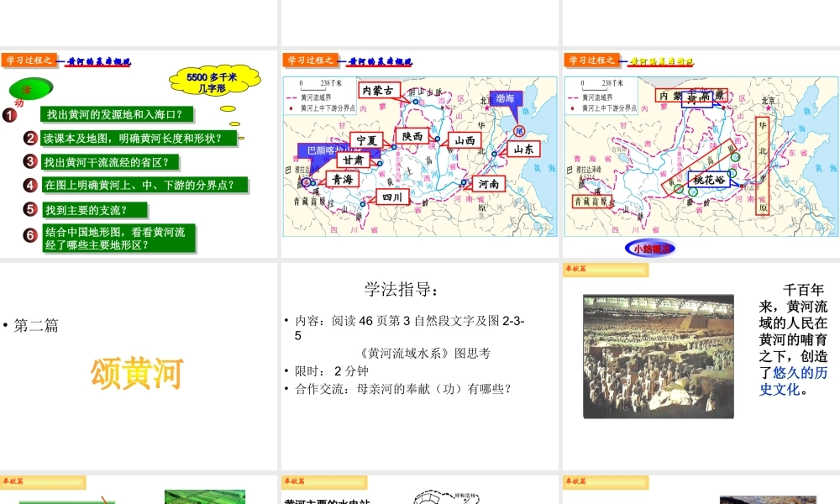Viewport: 840px width, 504px height.
Task: Click the blue 渤海 callout on the map
Action: point(505,98)
